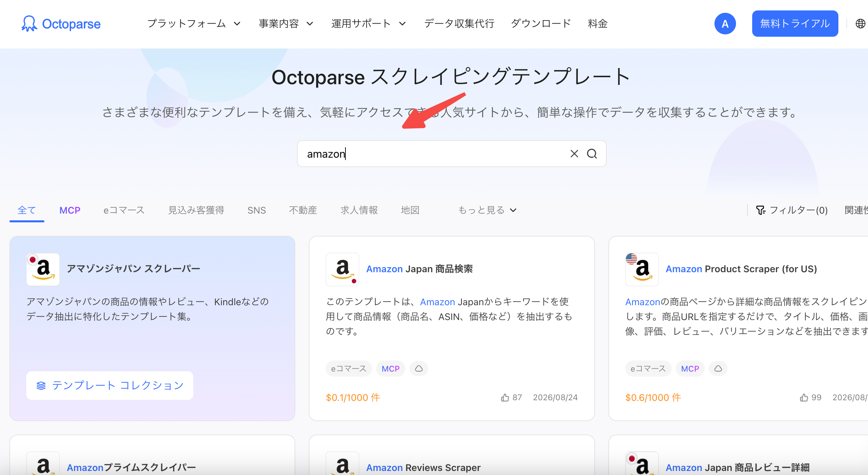Screen dimensions: 868x475
Task: Open the Amazon Reviews Scraper title
Action: point(423,467)
